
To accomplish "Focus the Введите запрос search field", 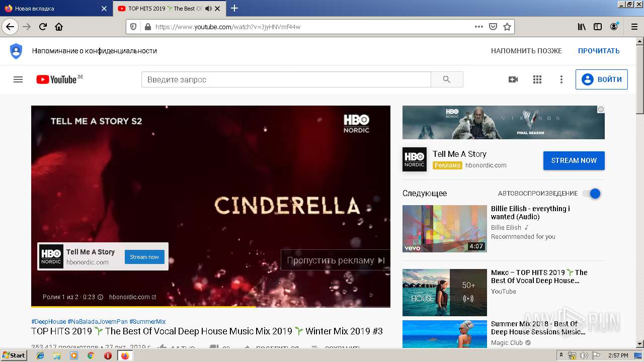I will coord(286,79).
